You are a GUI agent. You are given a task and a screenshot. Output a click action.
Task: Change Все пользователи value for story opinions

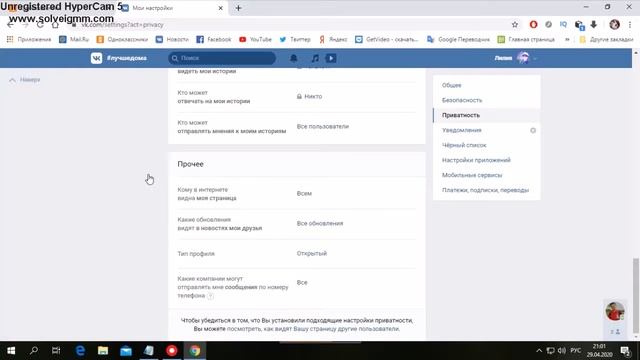tap(323, 127)
